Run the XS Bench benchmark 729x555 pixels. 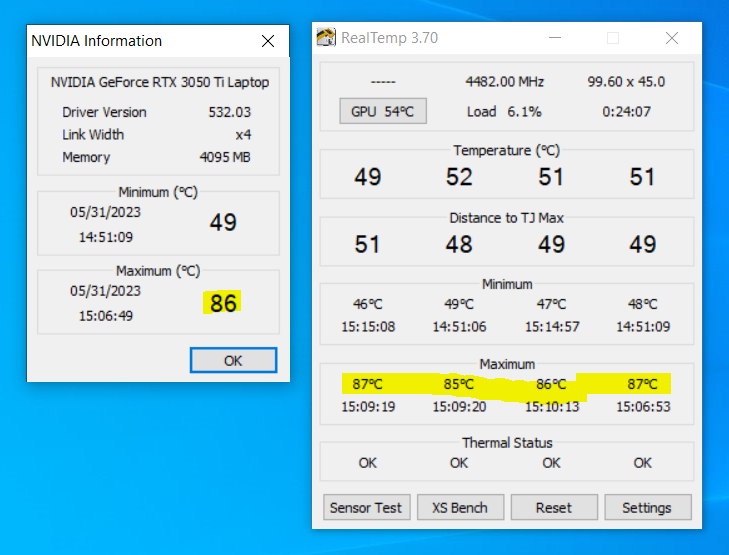(x=460, y=507)
